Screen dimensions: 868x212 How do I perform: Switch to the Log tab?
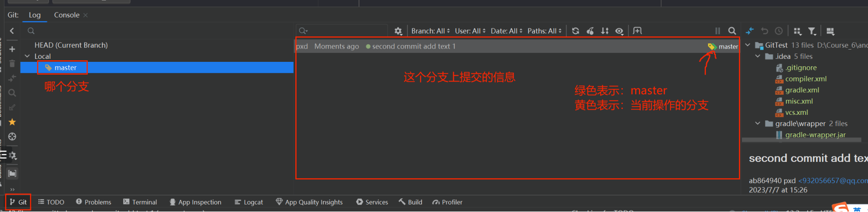click(35, 15)
